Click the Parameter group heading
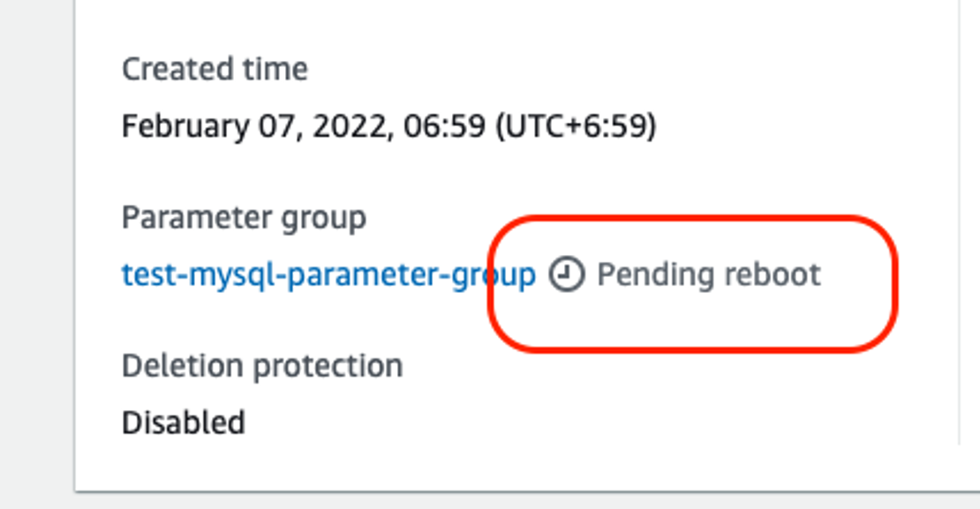Screen dimensions: 980x509 coord(244,218)
